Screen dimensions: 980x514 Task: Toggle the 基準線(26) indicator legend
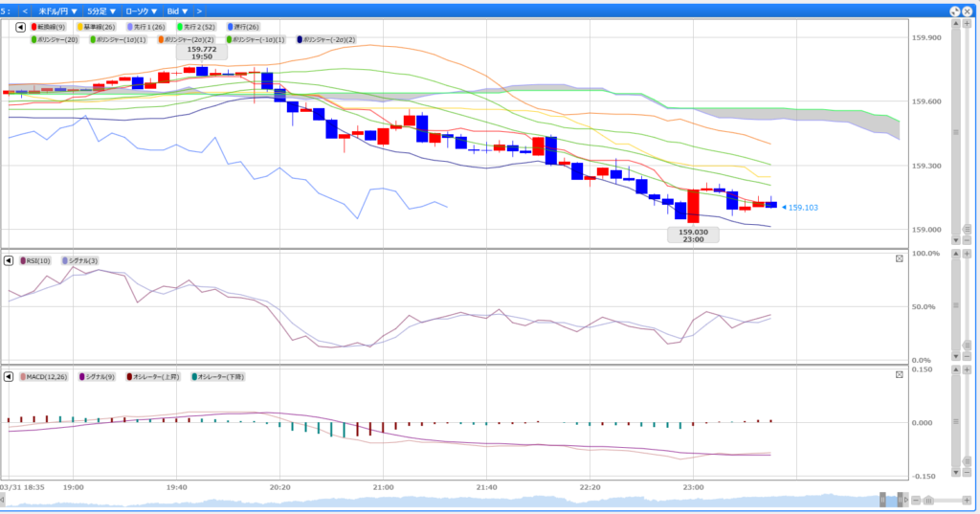(96, 28)
